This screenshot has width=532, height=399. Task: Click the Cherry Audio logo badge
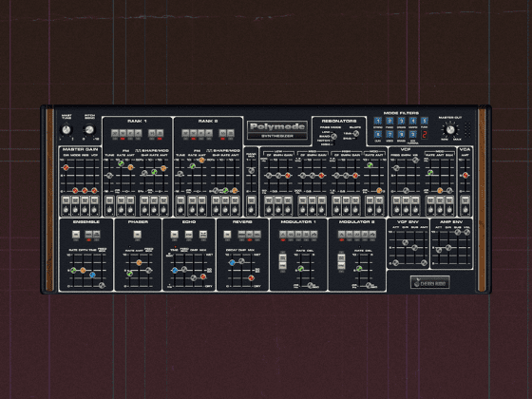[430, 282]
